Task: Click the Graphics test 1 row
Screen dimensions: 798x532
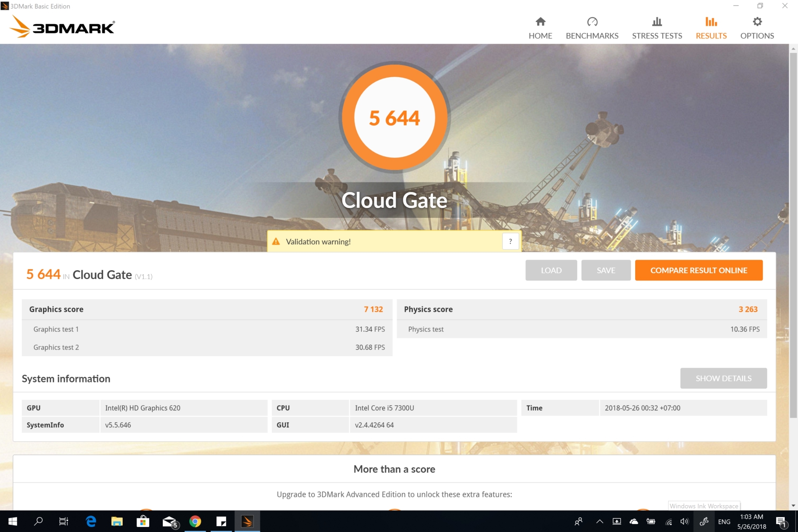Action: pos(207,329)
